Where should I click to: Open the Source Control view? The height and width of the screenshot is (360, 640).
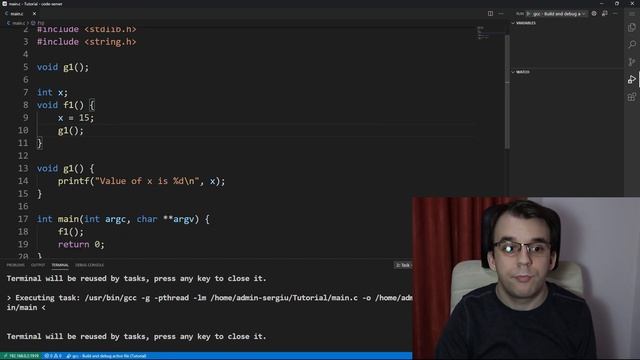(632, 62)
